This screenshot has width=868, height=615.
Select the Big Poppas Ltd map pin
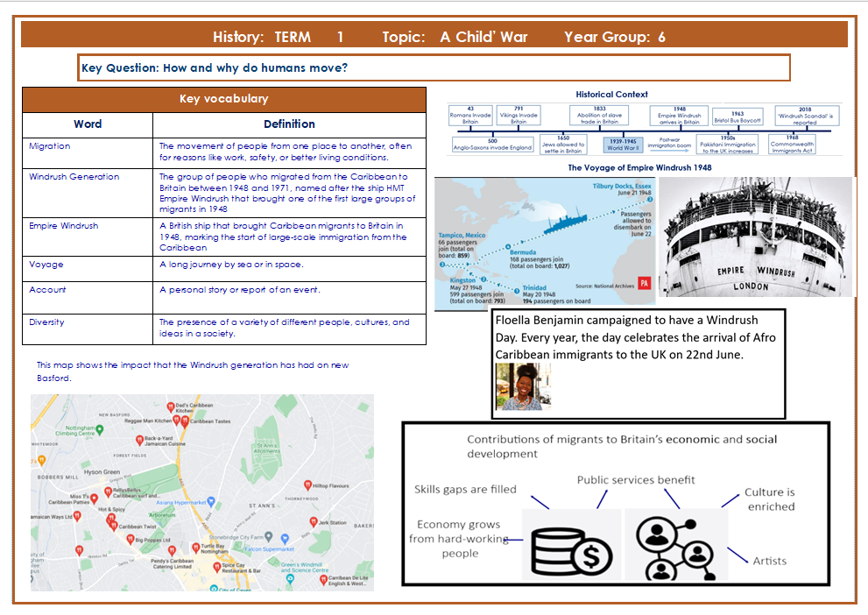click(131, 539)
